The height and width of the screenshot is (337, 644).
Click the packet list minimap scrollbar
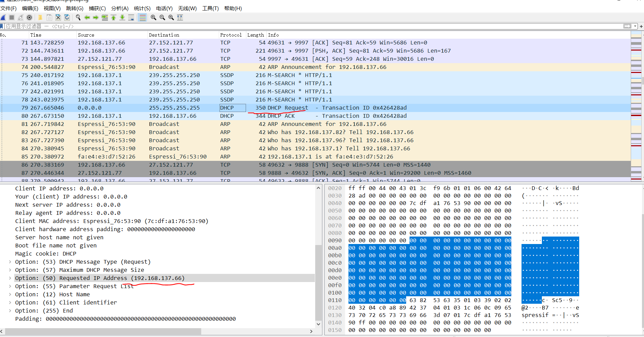point(636,107)
